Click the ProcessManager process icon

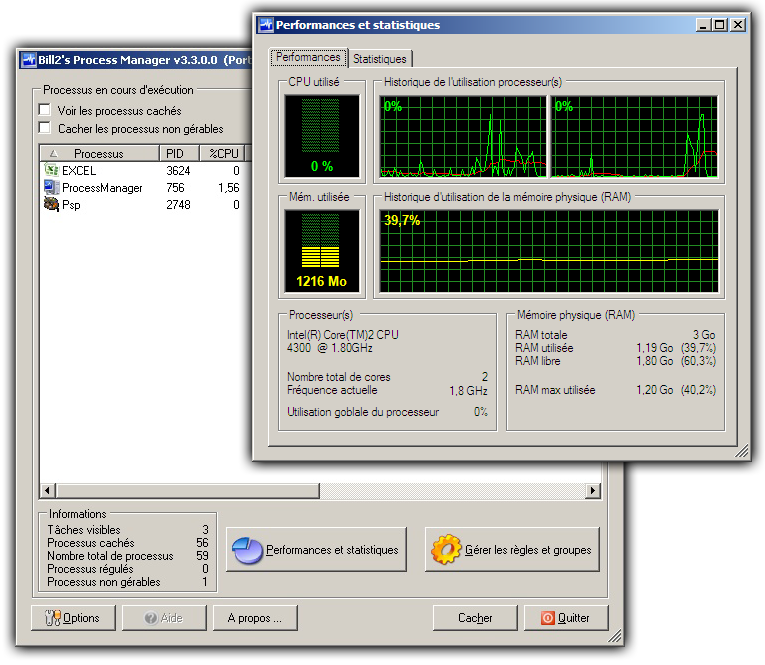point(51,187)
